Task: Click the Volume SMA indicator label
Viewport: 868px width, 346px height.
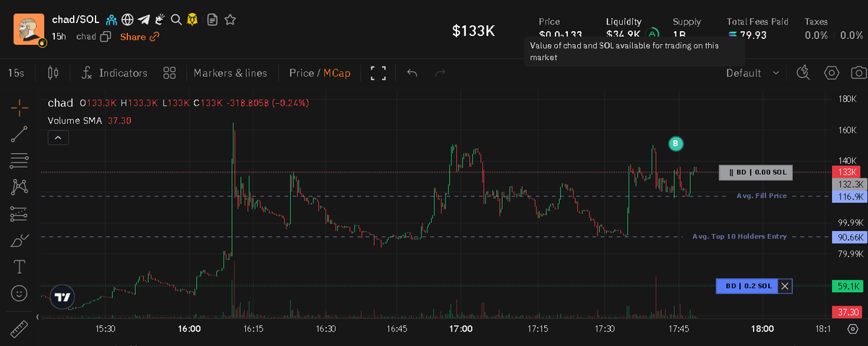Action: point(77,121)
